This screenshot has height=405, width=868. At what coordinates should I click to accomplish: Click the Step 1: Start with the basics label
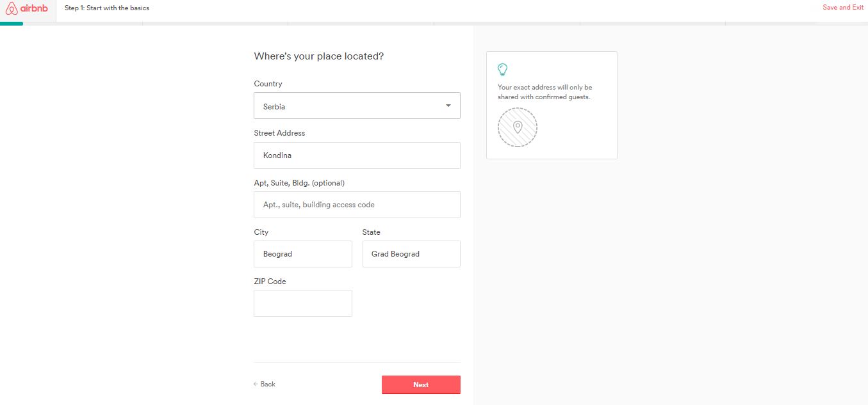tap(107, 8)
